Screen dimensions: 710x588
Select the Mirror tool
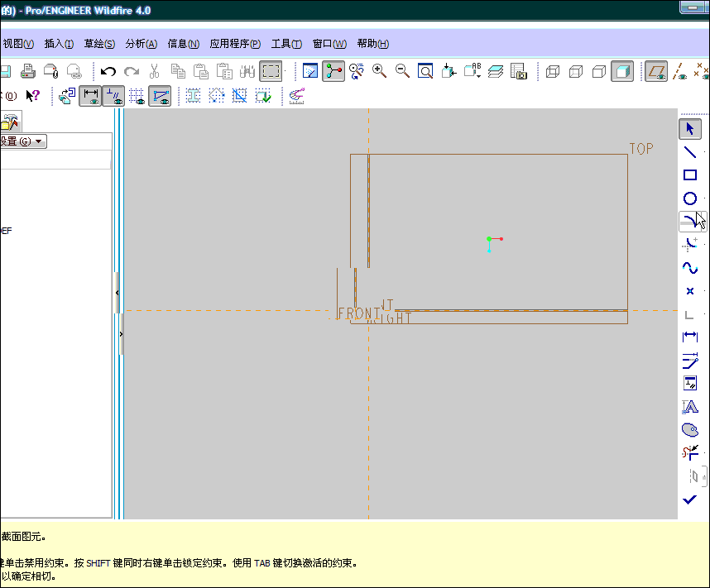coord(694,476)
